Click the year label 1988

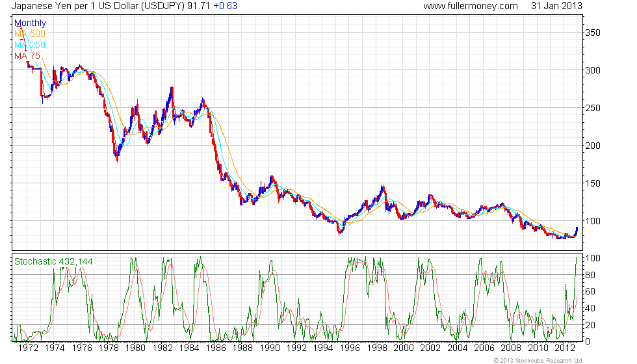click(242, 348)
